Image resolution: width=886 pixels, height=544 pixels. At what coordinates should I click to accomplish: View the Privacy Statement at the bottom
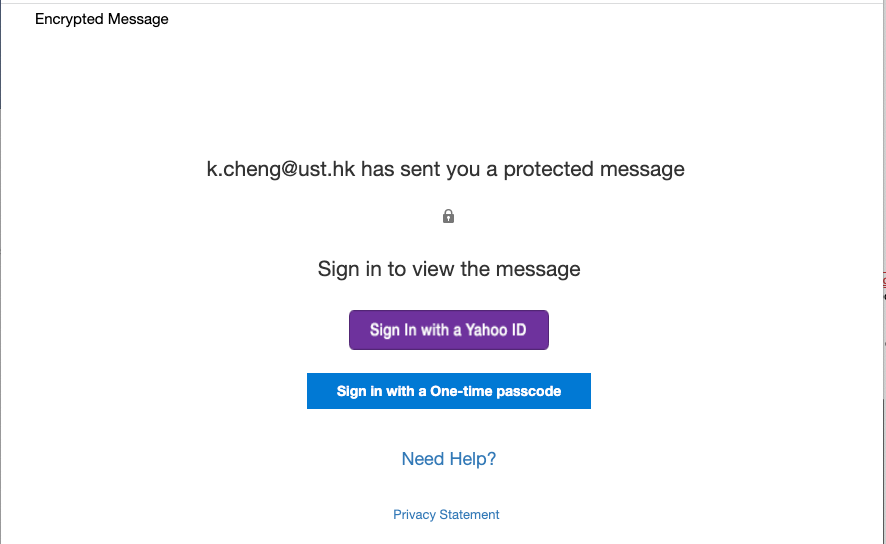tap(446, 514)
